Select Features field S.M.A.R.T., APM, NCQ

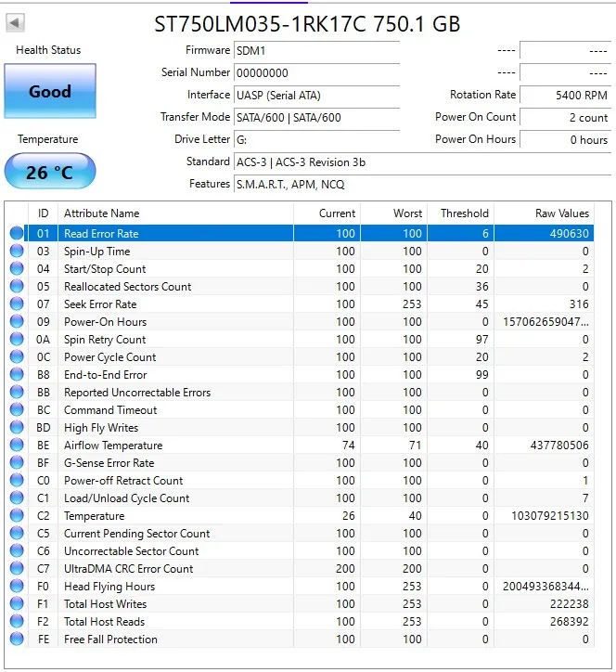(422, 185)
